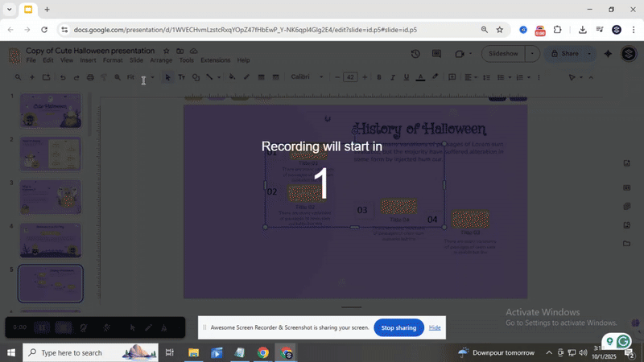Select the Text box tool
Image resolution: width=644 pixels, height=362 pixels.
181,77
